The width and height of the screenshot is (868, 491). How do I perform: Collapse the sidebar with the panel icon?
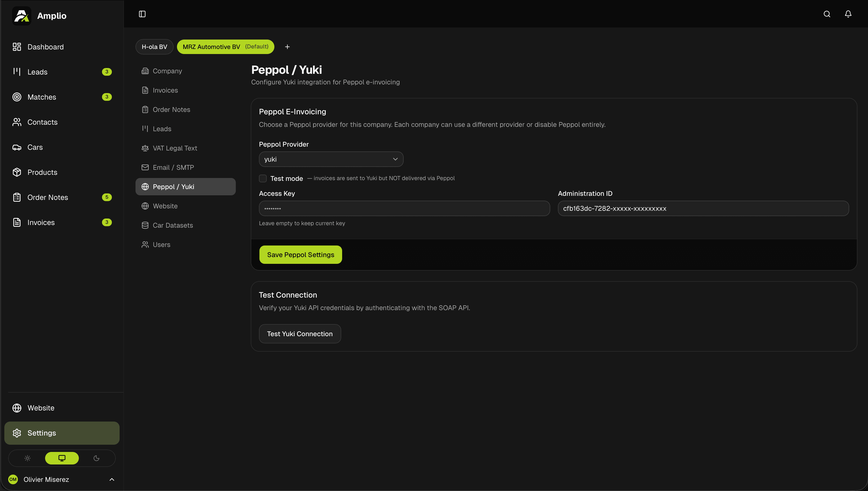coord(142,14)
